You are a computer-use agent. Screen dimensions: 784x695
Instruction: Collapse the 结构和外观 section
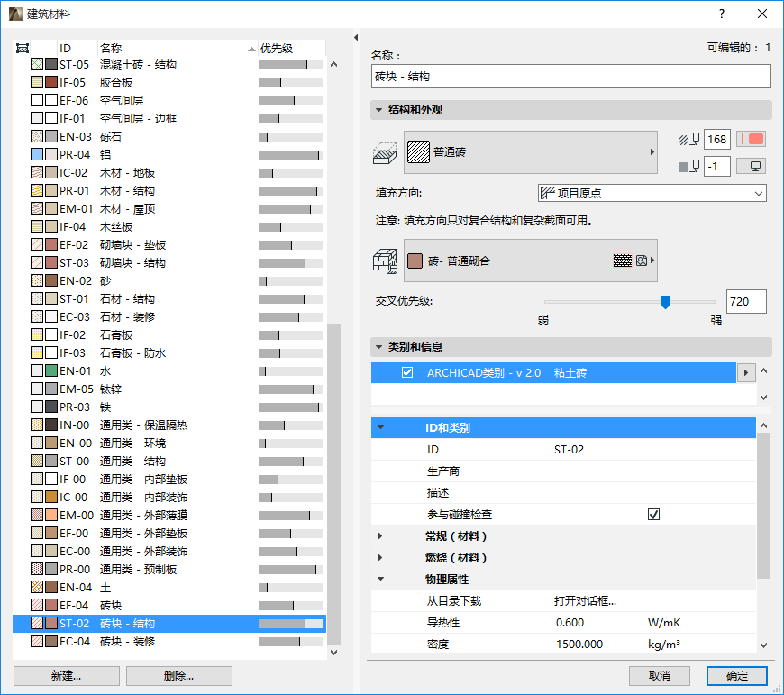tap(379, 110)
